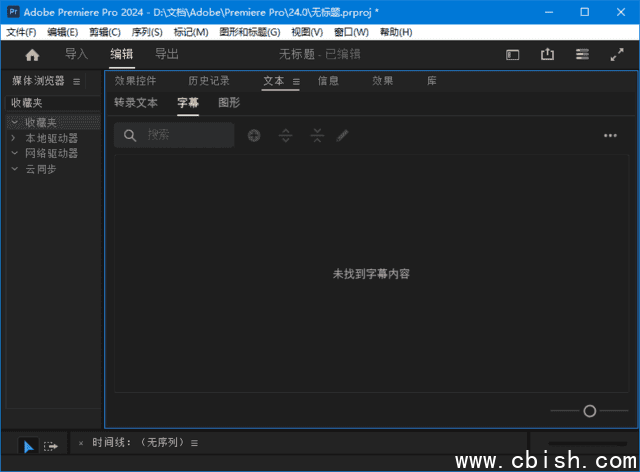Open the 视图(V) menu
This screenshot has width=640, height=472.
307,32
